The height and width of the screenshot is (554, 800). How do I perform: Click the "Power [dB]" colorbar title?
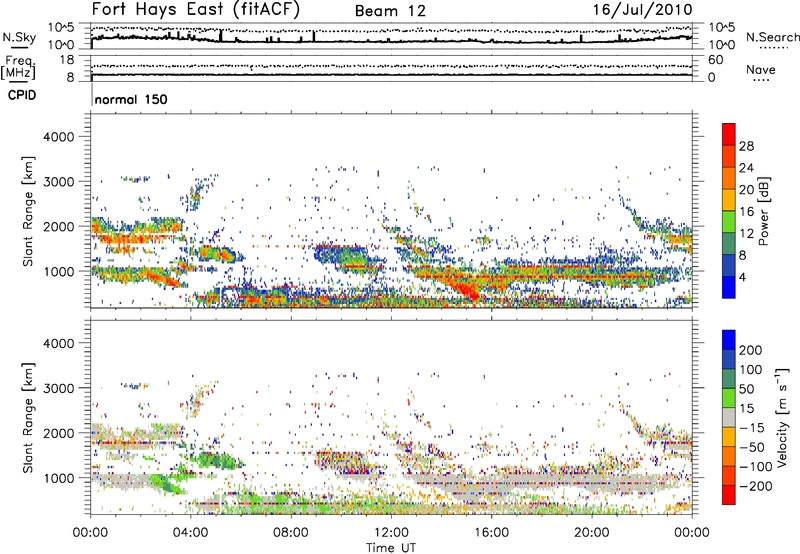click(763, 212)
